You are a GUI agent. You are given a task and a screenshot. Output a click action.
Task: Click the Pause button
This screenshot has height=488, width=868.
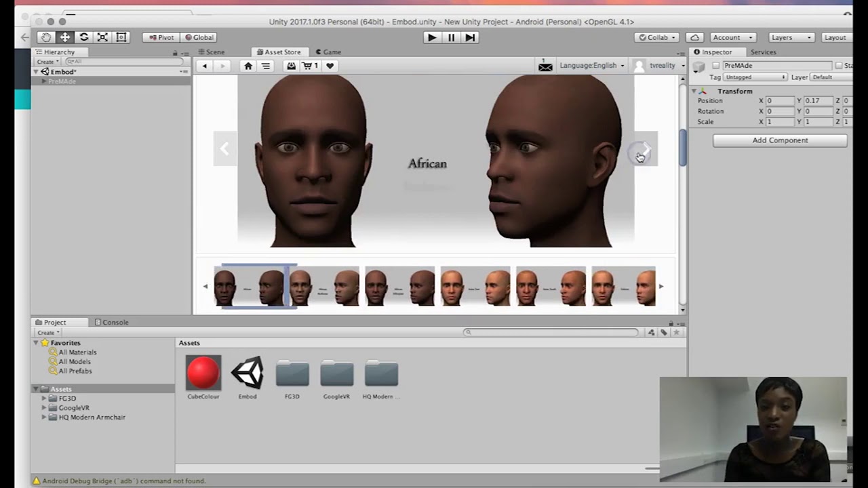coord(451,37)
